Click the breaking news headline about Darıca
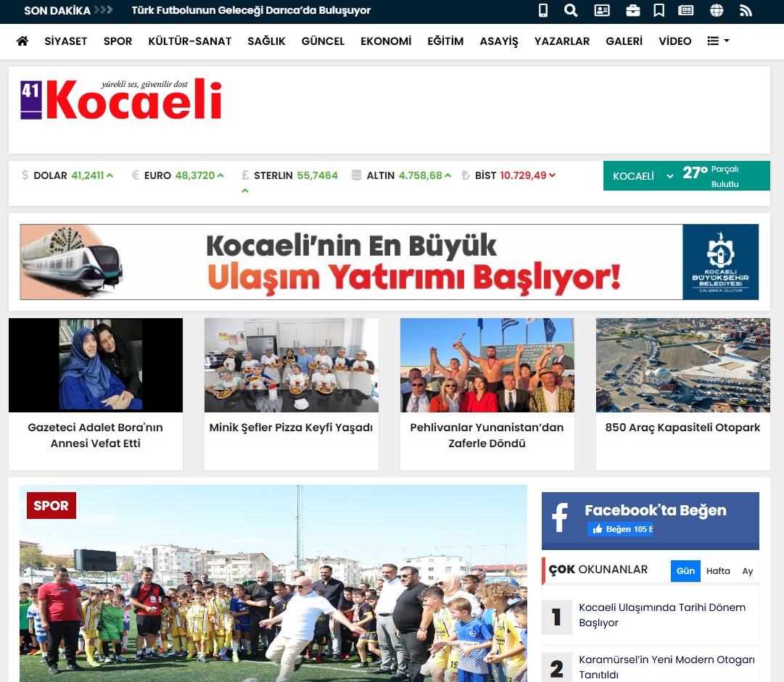The height and width of the screenshot is (682, 784). [251, 10]
